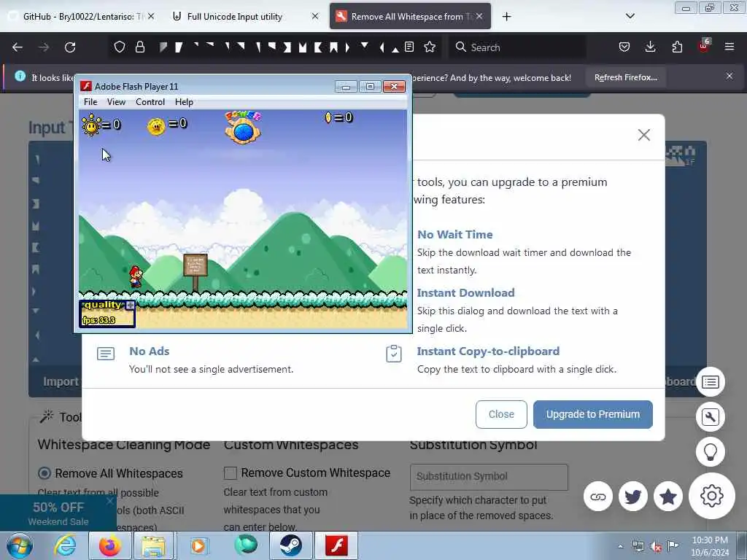Click the Refresh Firefox button
The width and height of the screenshot is (747, 560).
tap(625, 77)
